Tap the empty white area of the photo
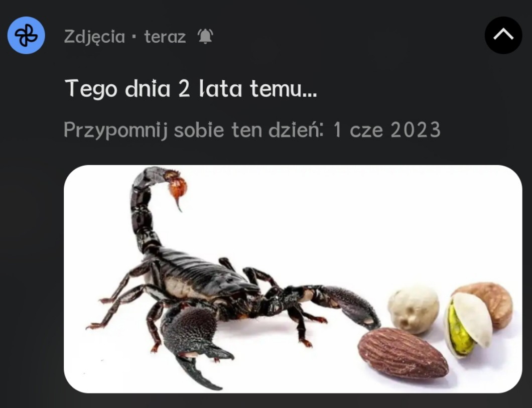The image size is (532, 408). (339, 220)
